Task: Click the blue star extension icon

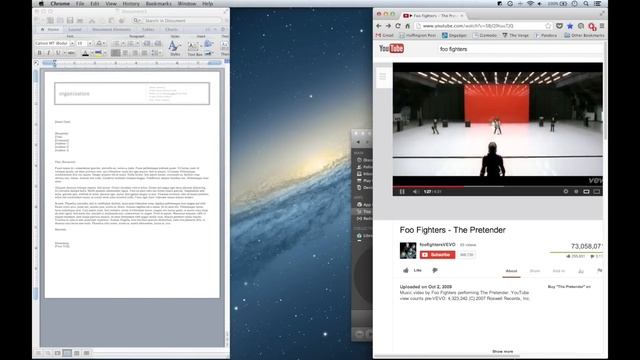Action: (x=570, y=26)
